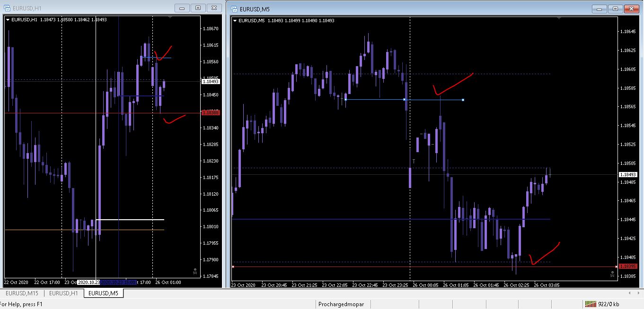Select the left handle of the M5 red line

tap(233, 266)
